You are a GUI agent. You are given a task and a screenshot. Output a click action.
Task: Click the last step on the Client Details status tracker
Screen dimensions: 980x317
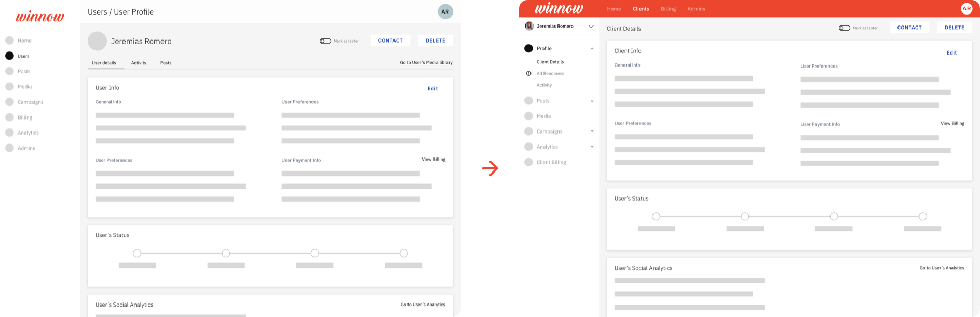click(922, 216)
